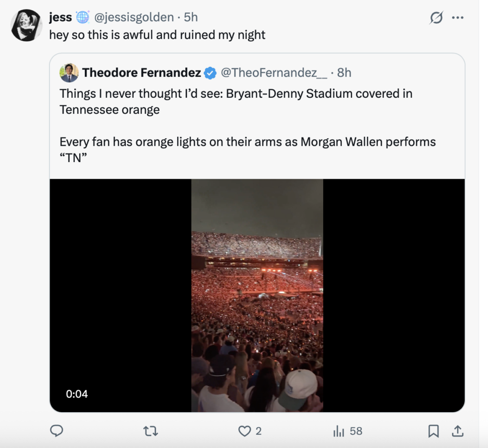Click jess's profile avatar
488x448 pixels.
pyautogui.click(x=27, y=25)
